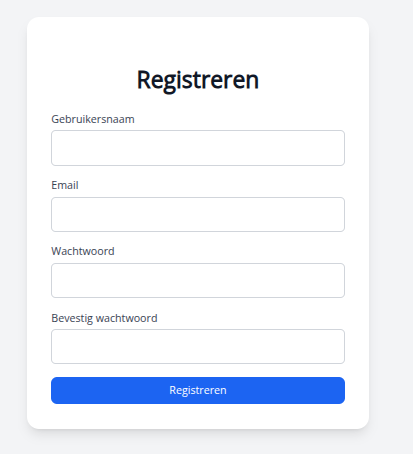
Task: Click the Registreren page heading
Action: (198, 80)
